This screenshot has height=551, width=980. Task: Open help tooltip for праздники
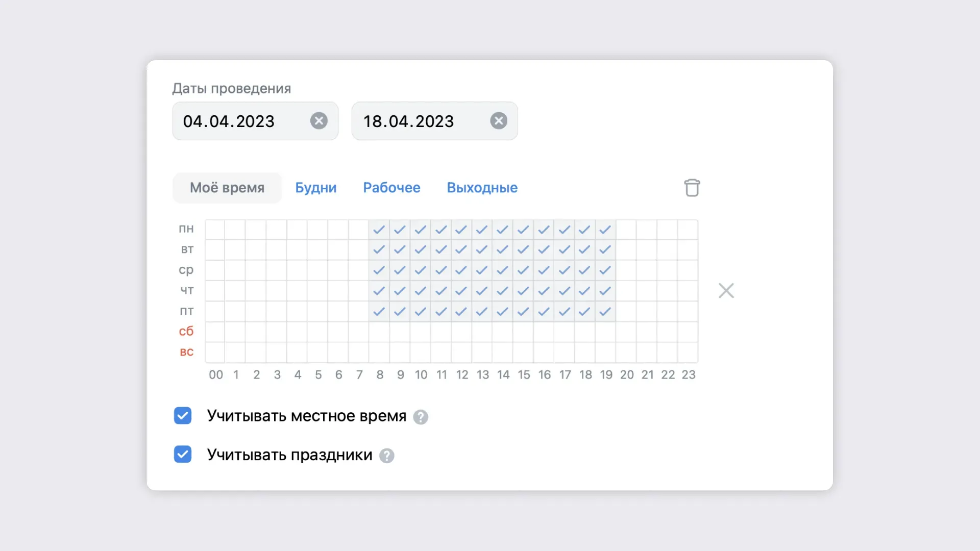pos(387,456)
